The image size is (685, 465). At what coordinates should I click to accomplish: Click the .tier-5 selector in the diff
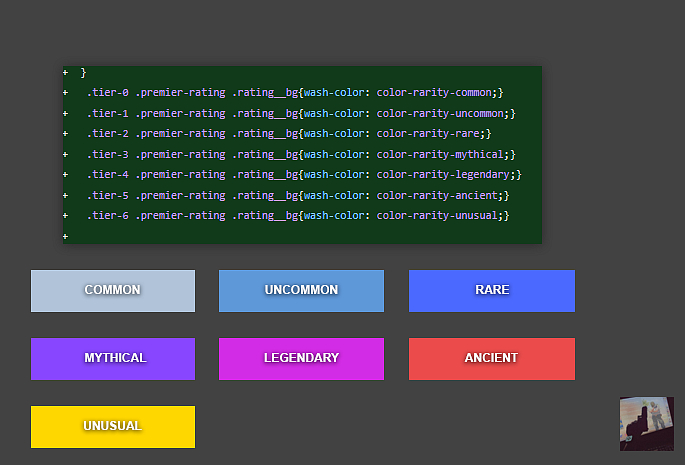tap(107, 195)
